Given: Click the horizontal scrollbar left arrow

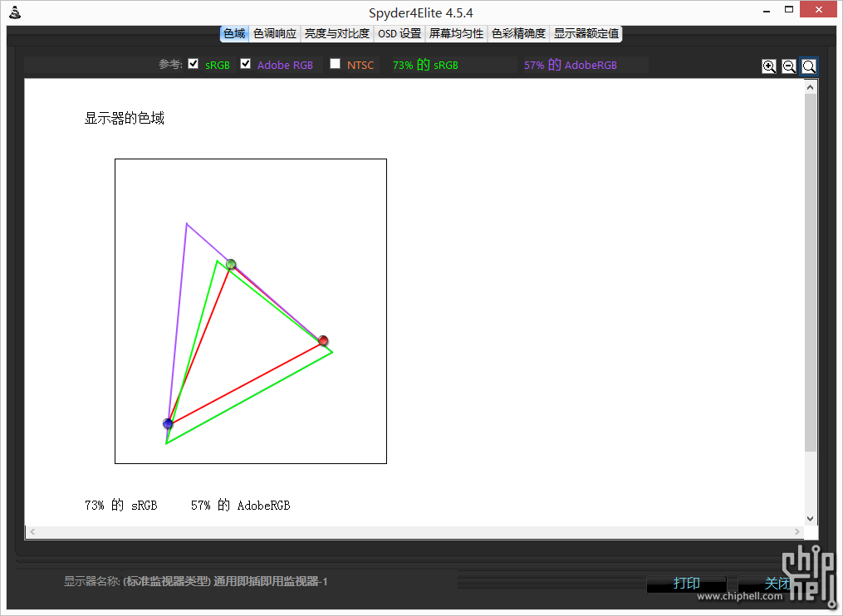Looking at the screenshot, I should pos(32,531).
